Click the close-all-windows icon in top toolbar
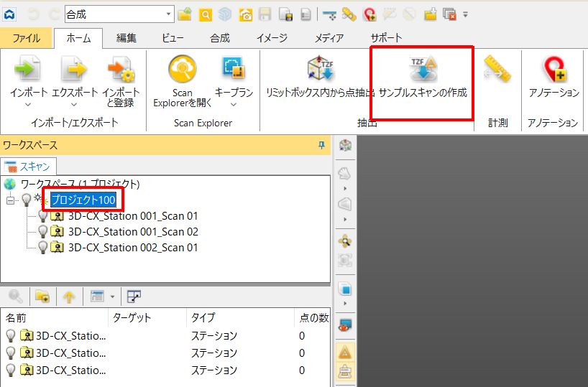The width and height of the screenshot is (588, 387). [x=449, y=15]
